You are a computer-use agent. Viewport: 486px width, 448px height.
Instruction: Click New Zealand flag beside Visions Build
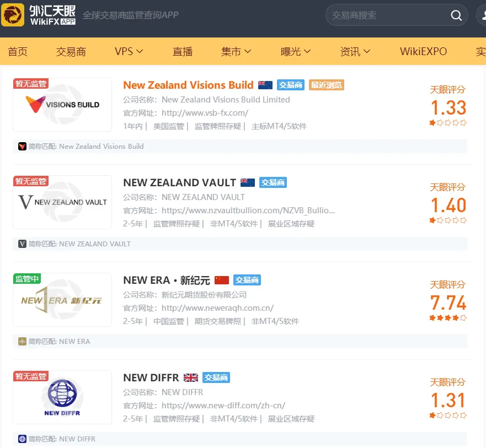tap(265, 85)
